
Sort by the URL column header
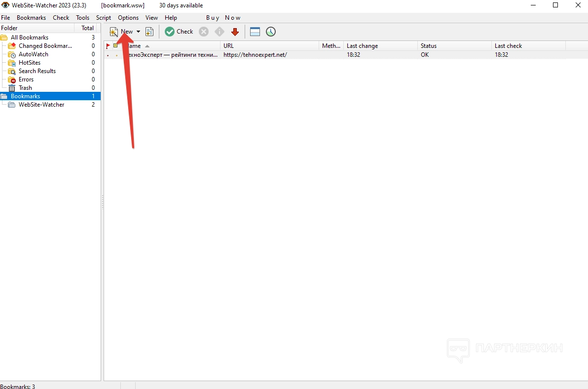point(270,46)
